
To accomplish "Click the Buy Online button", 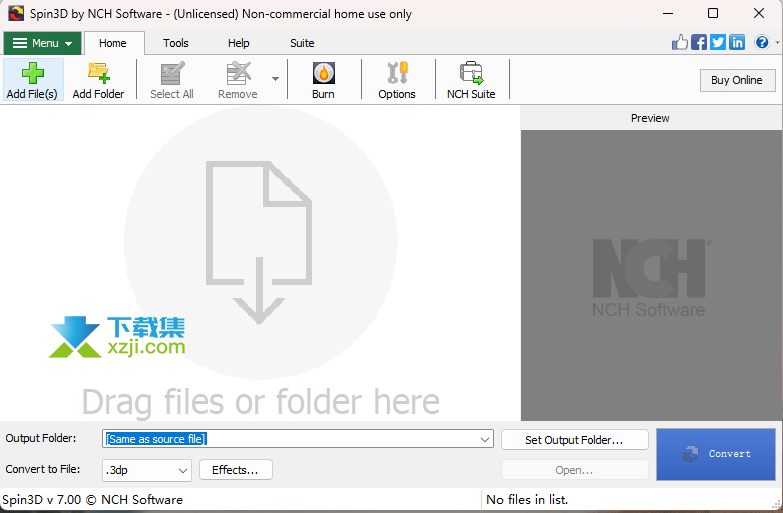I will (737, 80).
